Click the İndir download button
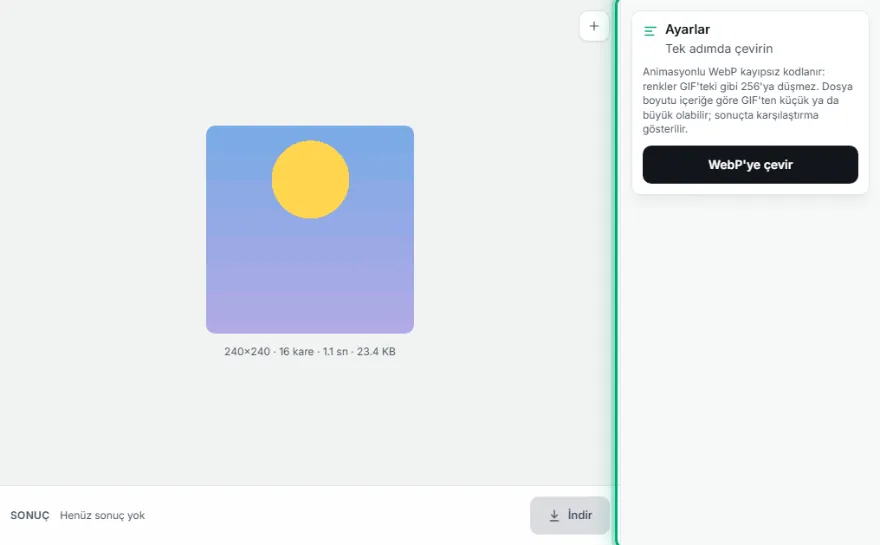The height and width of the screenshot is (545, 880). pos(570,515)
